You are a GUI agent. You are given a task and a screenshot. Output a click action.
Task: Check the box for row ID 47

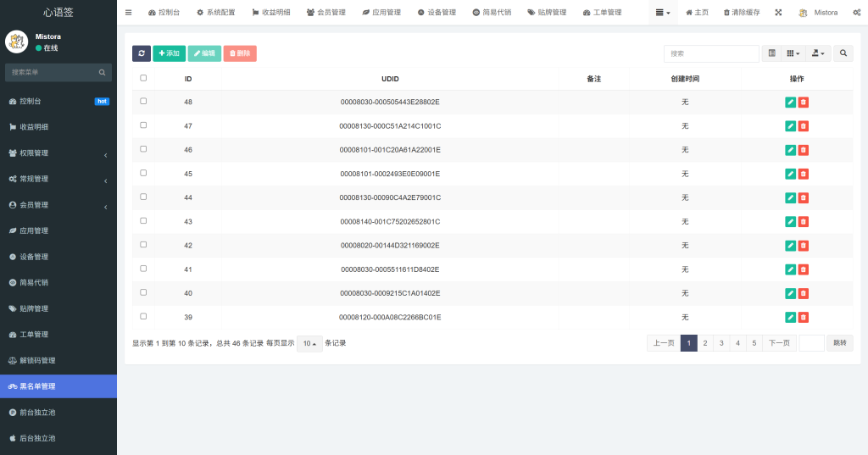tap(143, 125)
